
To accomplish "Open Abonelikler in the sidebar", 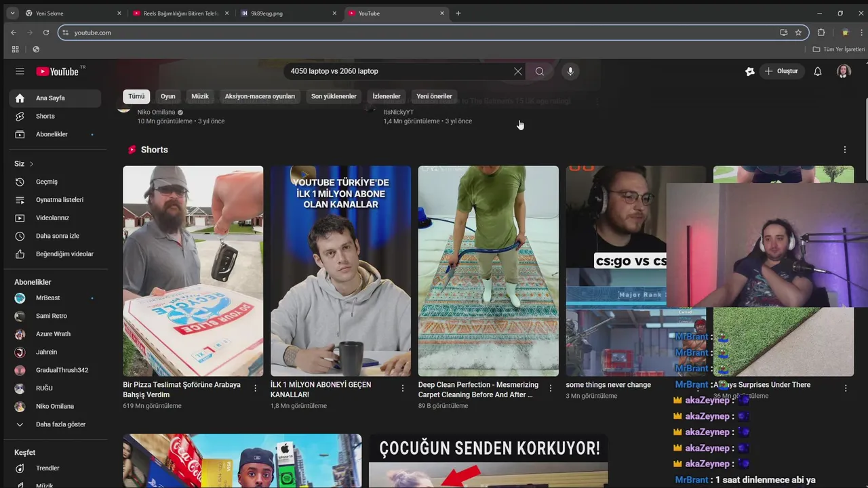I will pyautogui.click(x=54, y=134).
